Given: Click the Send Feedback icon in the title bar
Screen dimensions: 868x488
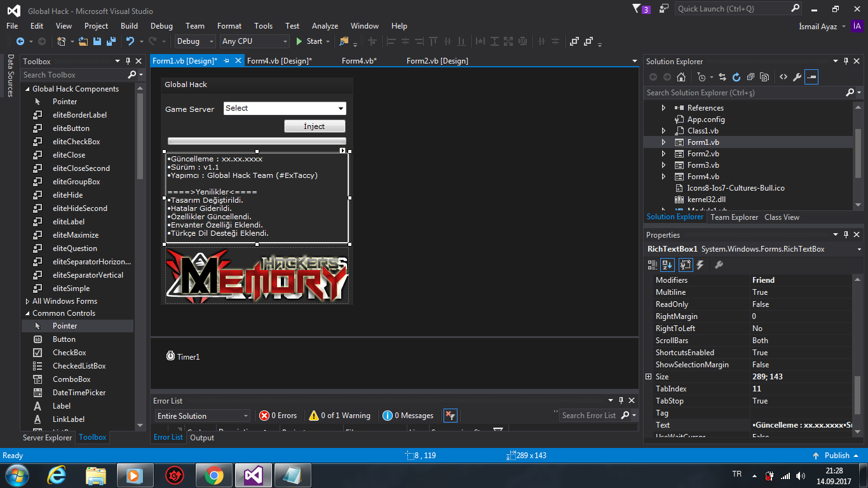Looking at the screenshot, I should click(664, 8).
